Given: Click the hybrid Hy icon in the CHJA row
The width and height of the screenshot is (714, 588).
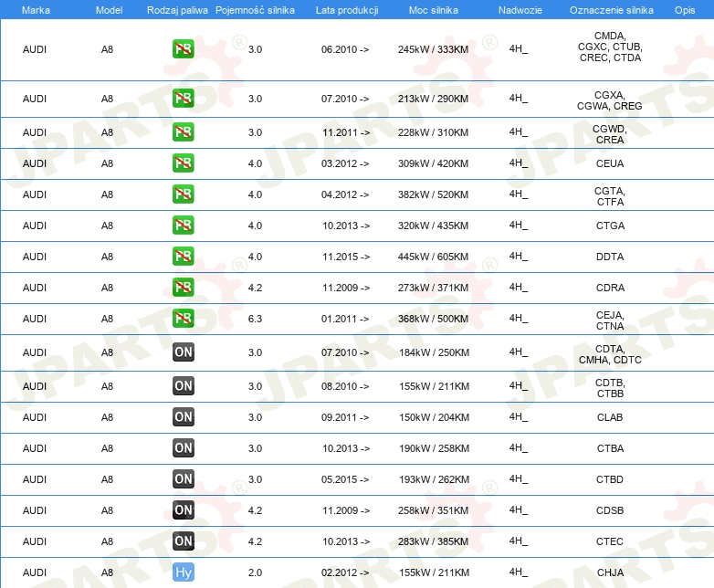Looking at the screenshot, I should coord(183,572).
